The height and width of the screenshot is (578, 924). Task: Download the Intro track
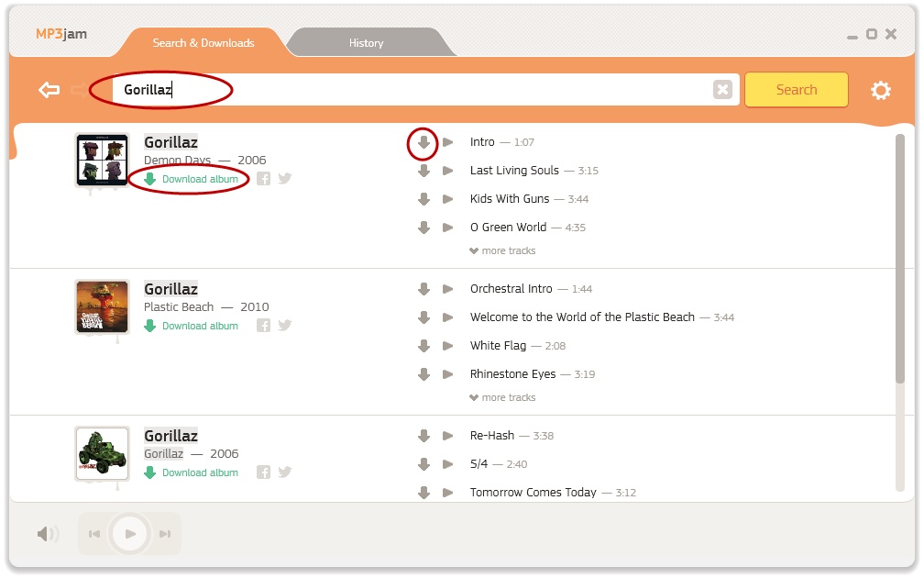(423, 142)
